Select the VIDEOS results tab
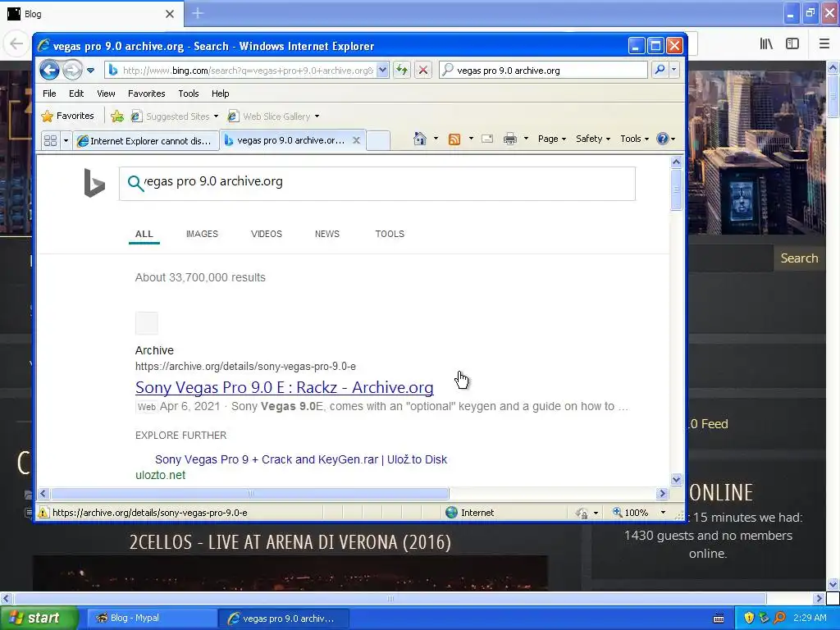Screen dimensions: 840x630 coord(267,234)
